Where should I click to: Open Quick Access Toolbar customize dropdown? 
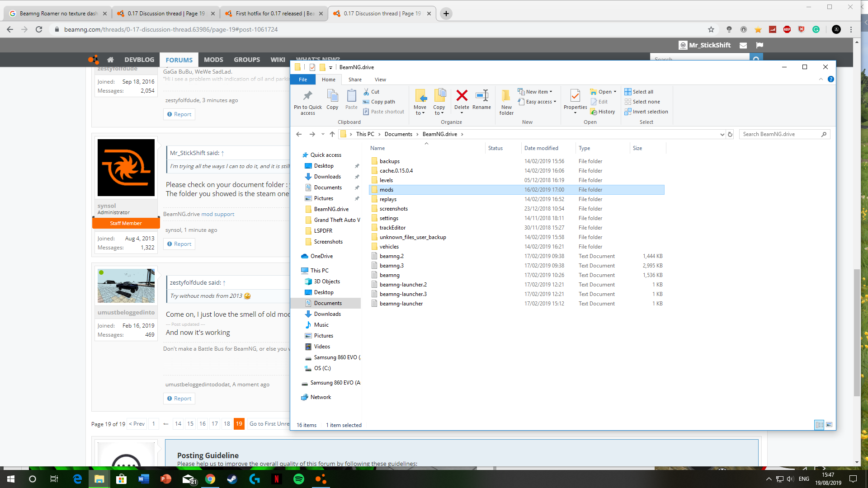tap(330, 67)
